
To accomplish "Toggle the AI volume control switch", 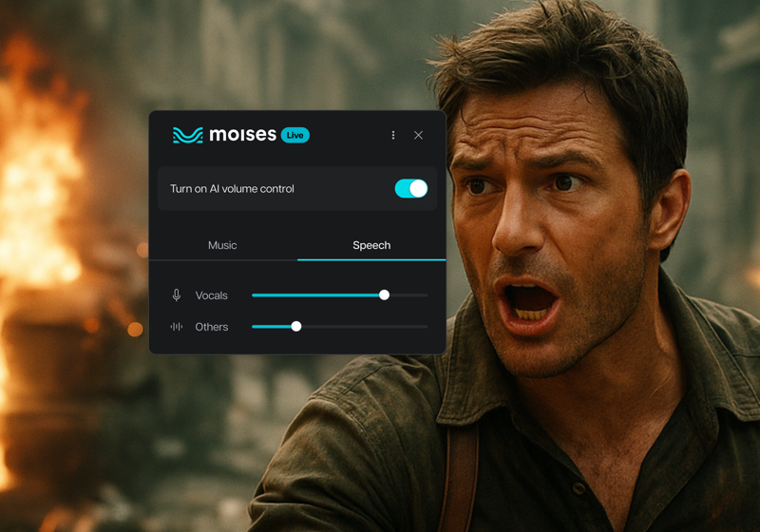I will 411,188.
